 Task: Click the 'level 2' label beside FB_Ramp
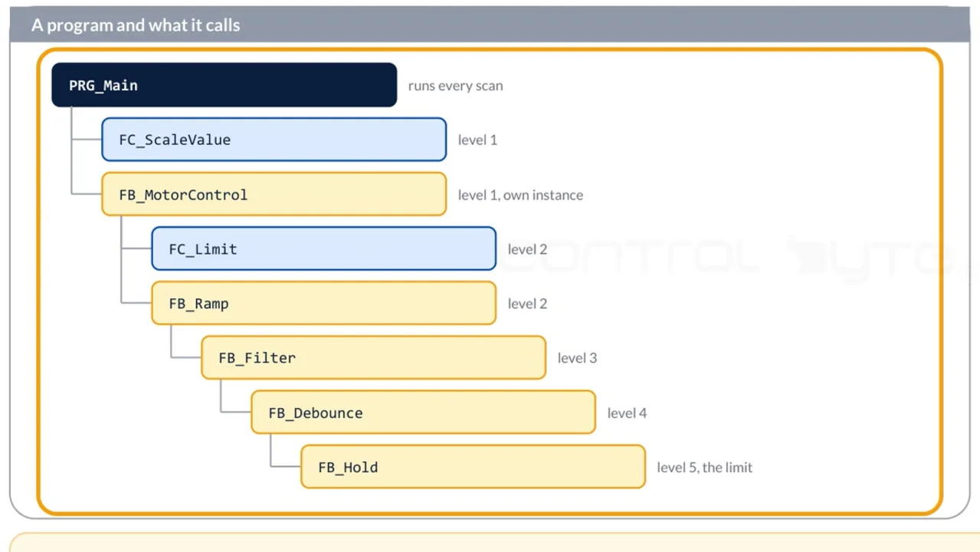tap(527, 304)
